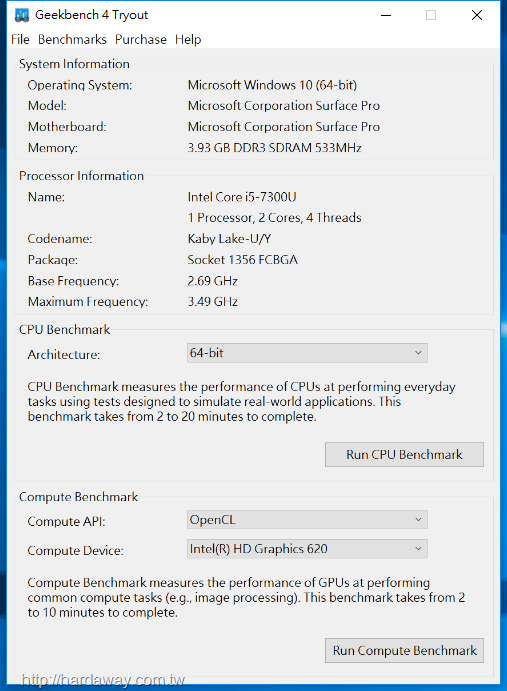Image resolution: width=507 pixels, height=691 pixels.
Task: Click the Geekbench app icon in title bar
Action: [21, 15]
